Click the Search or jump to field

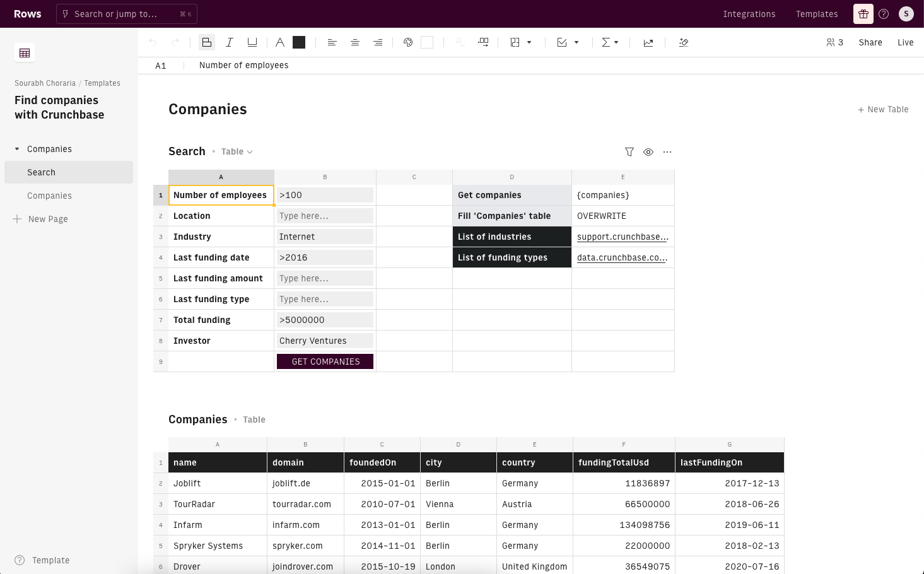[x=127, y=14]
